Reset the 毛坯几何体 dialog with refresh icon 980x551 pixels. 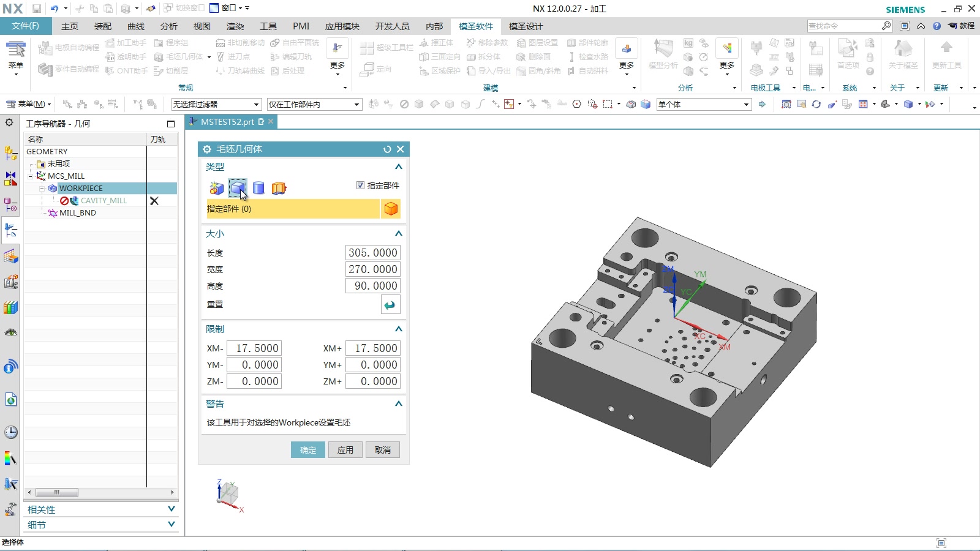point(387,149)
